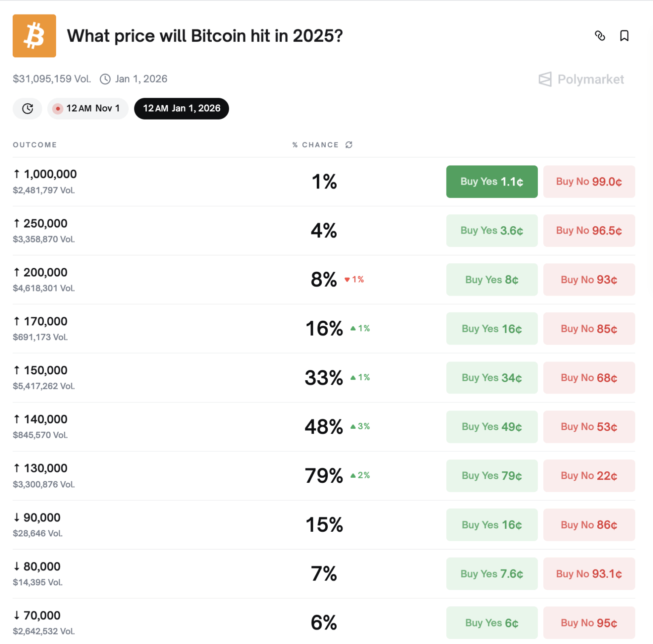Toggle Buy Yes 16¢ on the 90,000 row

pos(491,525)
